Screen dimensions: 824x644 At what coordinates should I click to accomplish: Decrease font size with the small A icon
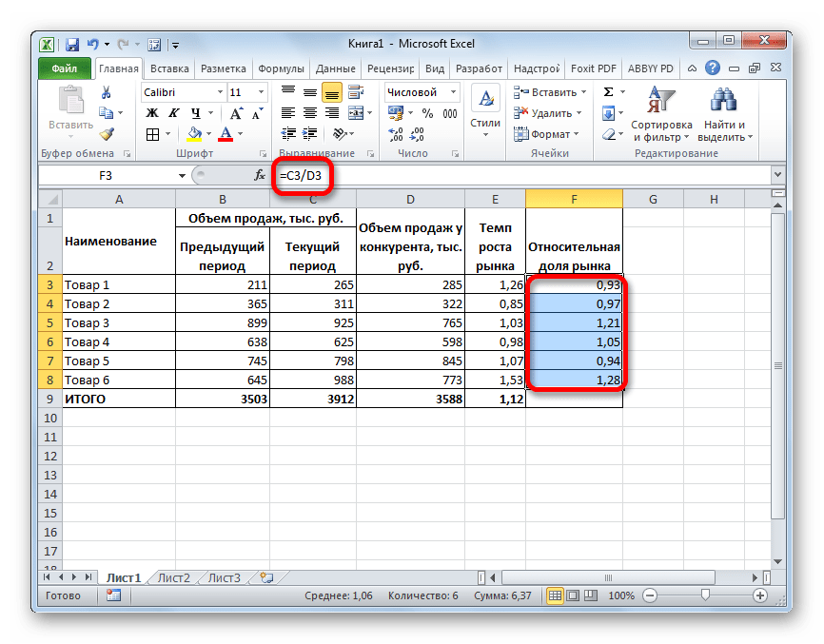click(257, 113)
